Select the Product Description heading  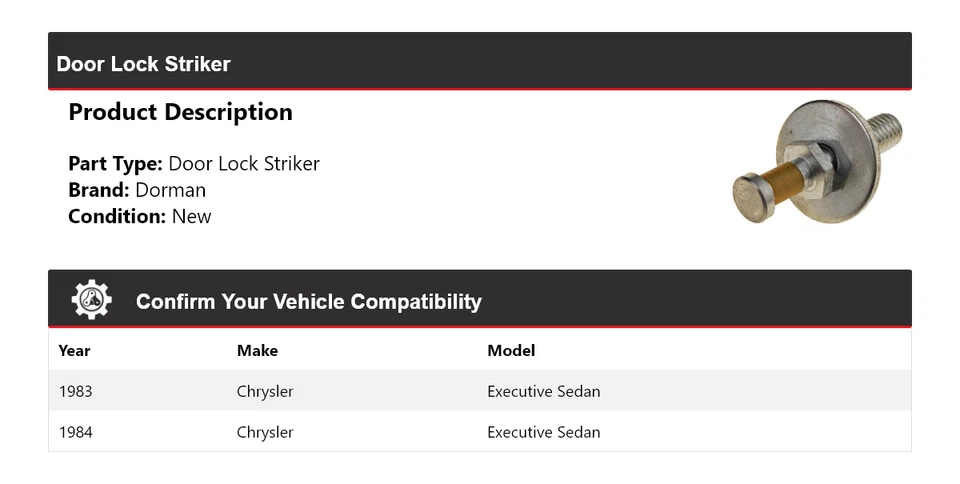point(180,112)
